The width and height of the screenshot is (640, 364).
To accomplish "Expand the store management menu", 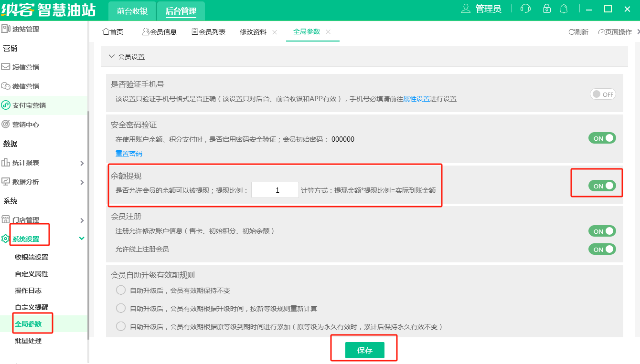I will (43, 220).
